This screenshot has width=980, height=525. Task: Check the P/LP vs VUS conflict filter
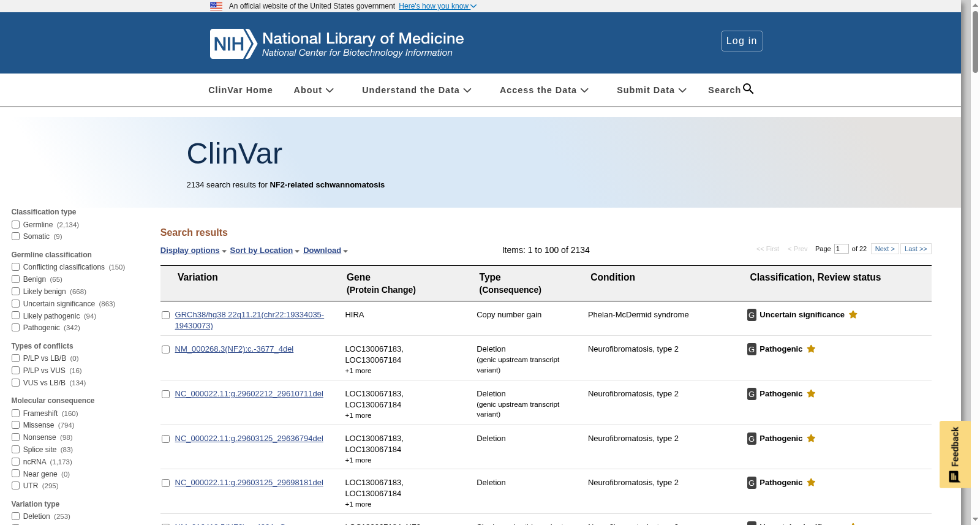point(15,371)
